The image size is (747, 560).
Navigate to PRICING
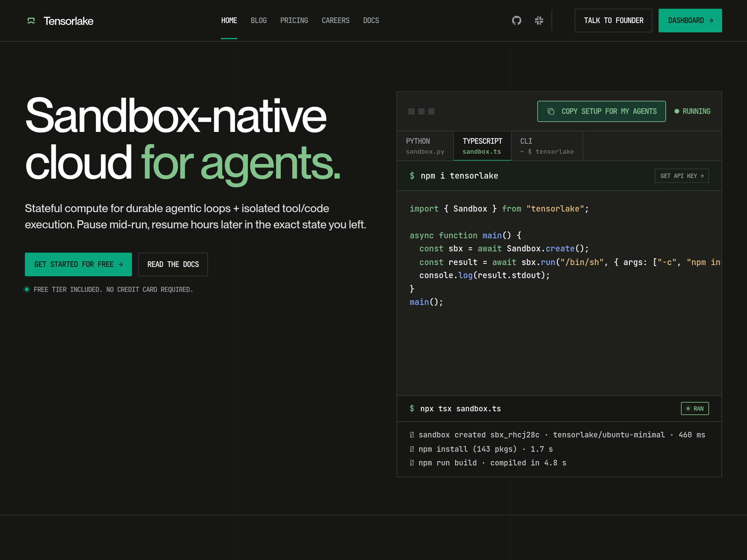click(294, 21)
